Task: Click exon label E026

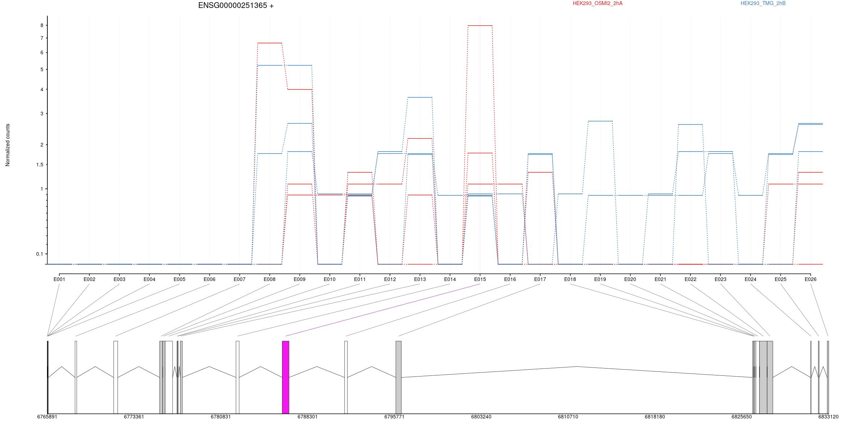Action: tap(810, 279)
